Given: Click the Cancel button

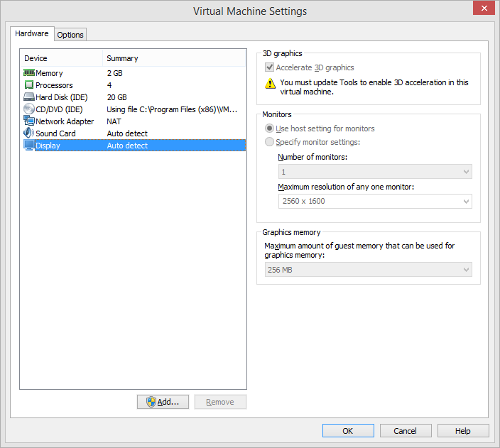Looking at the screenshot, I should pos(406,431).
